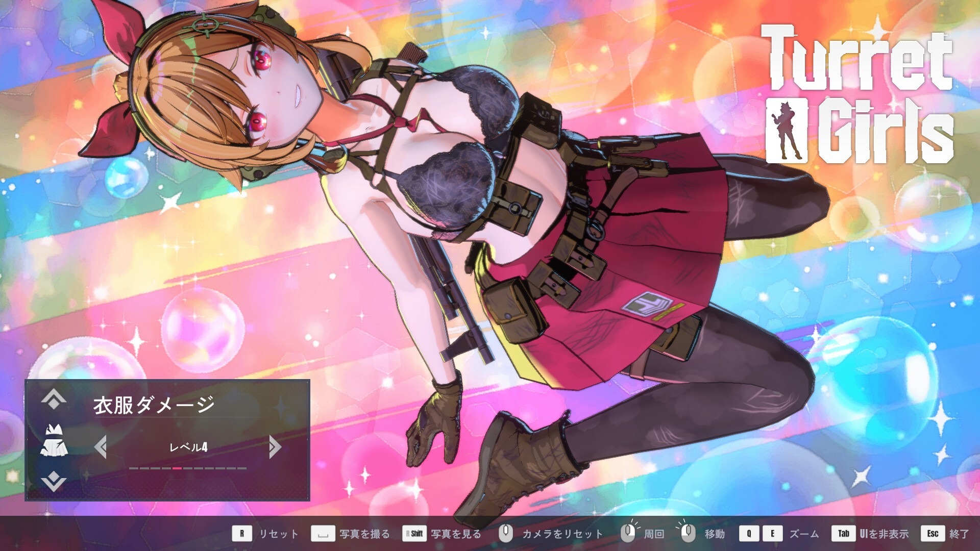The height and width of the screenshot is (551, 980).
Task: Click the mouse icon next to 周回
Action: [628, 533]
